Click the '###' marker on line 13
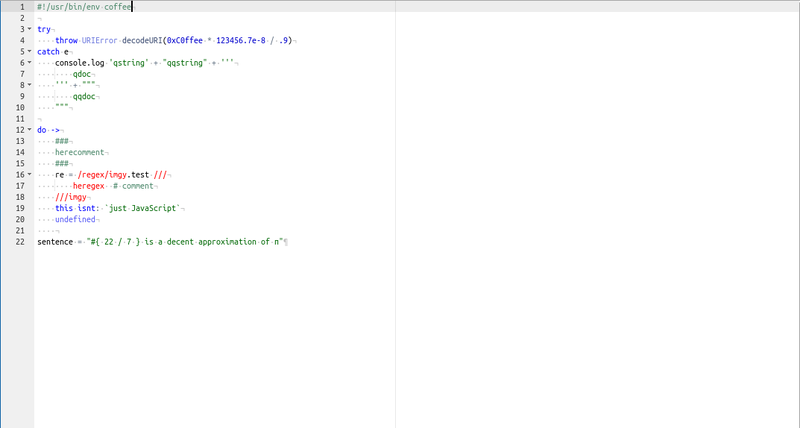Screen dimensions: 800x428 click(62, 141)
